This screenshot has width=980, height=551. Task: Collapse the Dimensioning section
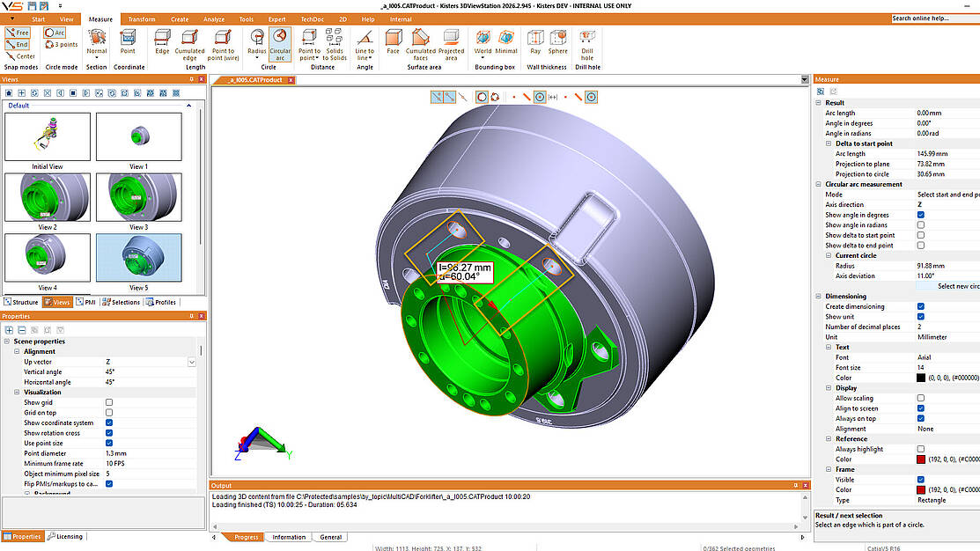click(818, 296)
